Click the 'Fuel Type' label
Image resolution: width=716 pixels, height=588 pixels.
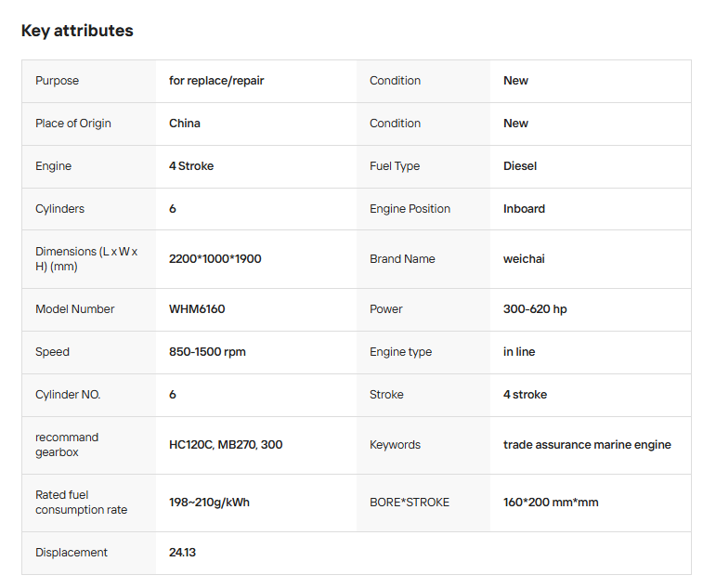(395, 166)
